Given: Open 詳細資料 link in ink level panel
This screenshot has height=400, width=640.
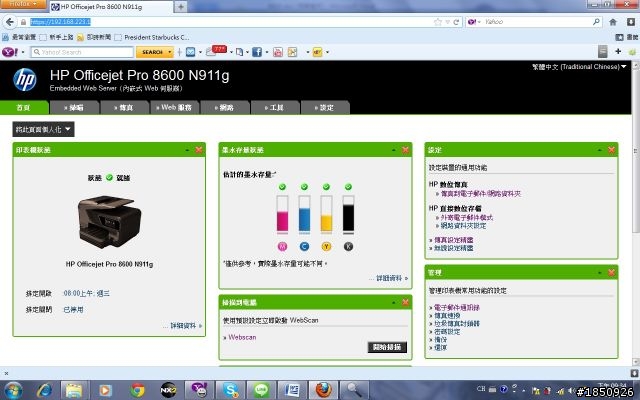Looking at the screenshot, I should coord(389,278).
